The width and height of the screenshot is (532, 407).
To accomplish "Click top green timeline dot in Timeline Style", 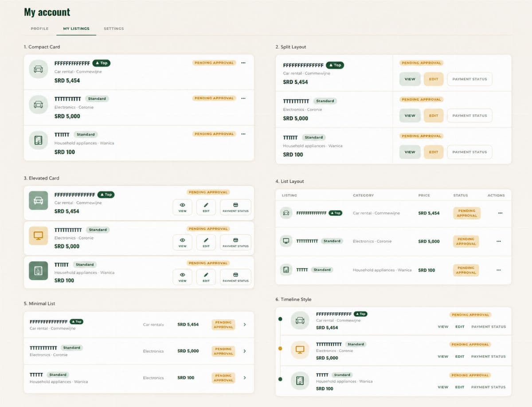I will click(x=280, y=319).
